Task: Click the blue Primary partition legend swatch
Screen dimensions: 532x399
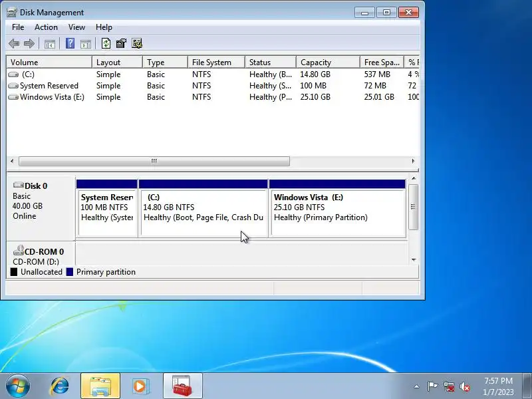Action: pyautogui.click(x=70, y=272)
